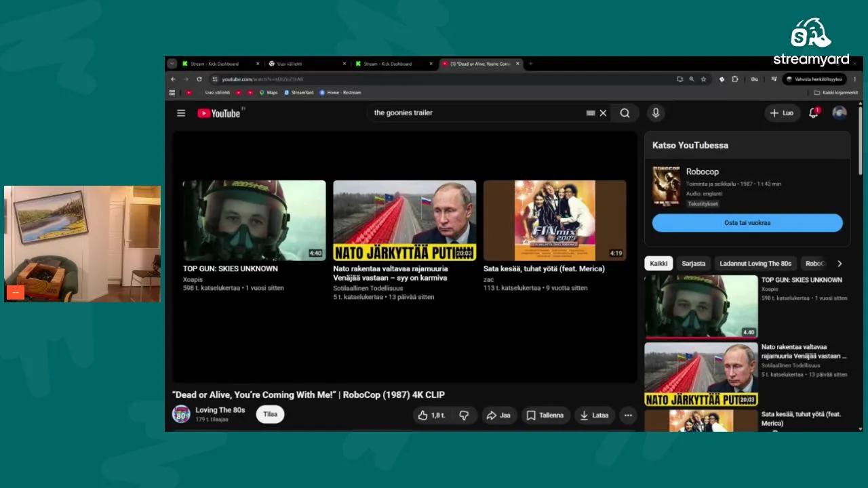Open a new browser tab
The width and height of the screenshot is (868, 488).
coord(531,64)
